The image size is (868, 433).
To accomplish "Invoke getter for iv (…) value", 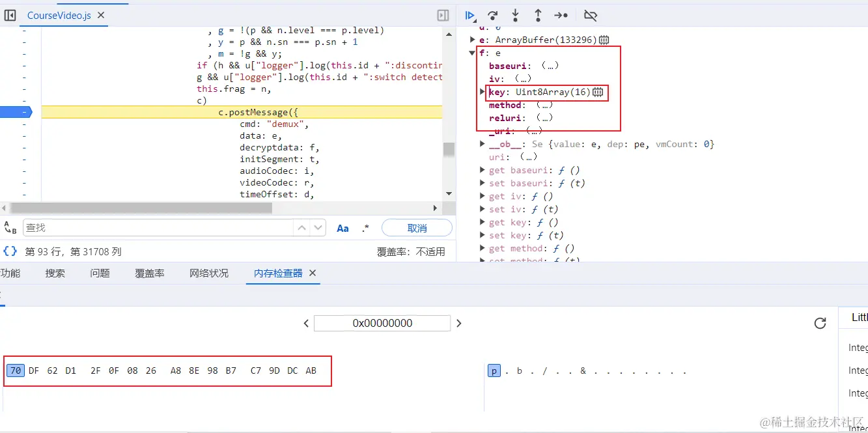I will point(522,79).
